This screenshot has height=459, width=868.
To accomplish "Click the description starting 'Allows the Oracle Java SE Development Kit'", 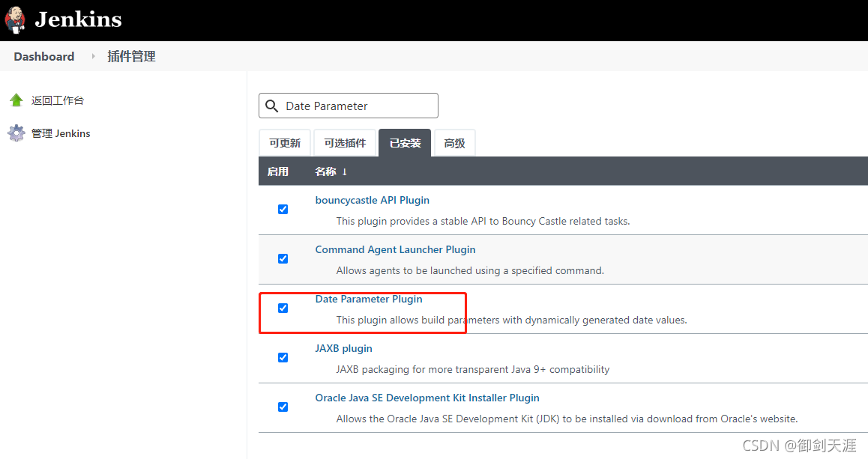I will (567, 419).
